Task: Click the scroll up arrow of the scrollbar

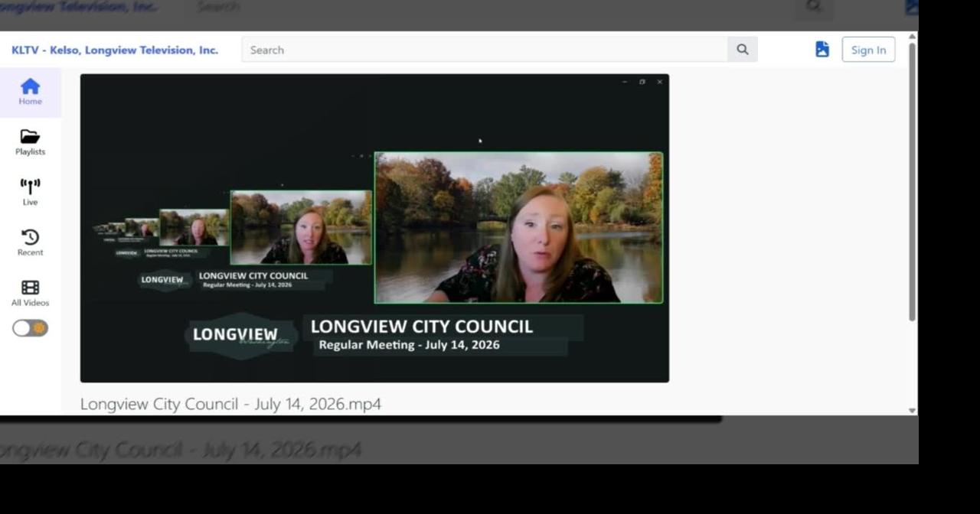Action: [x=912, y=37]
